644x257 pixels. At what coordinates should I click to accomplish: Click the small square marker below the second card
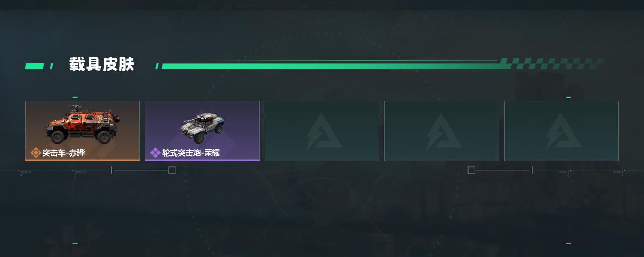tap(172, 170)
